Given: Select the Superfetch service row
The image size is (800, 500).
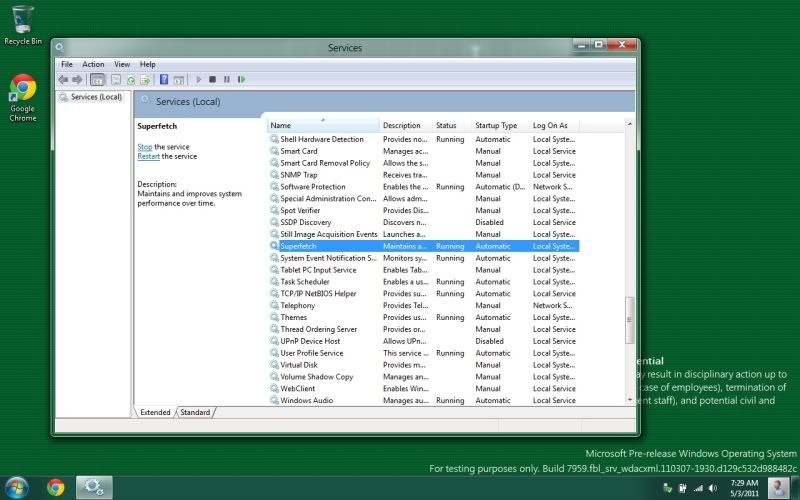Looking at the screenshot, I should (423, 246).
